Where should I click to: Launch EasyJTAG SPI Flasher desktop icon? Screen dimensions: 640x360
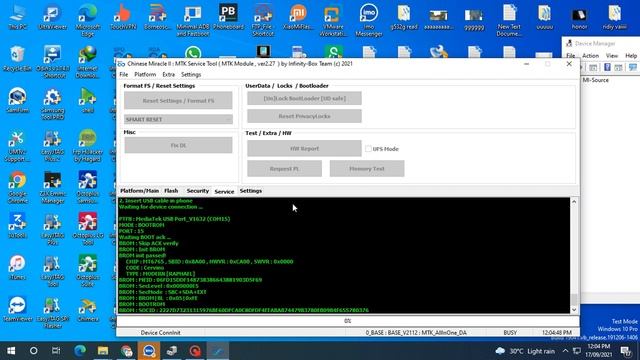click(52, 312)
